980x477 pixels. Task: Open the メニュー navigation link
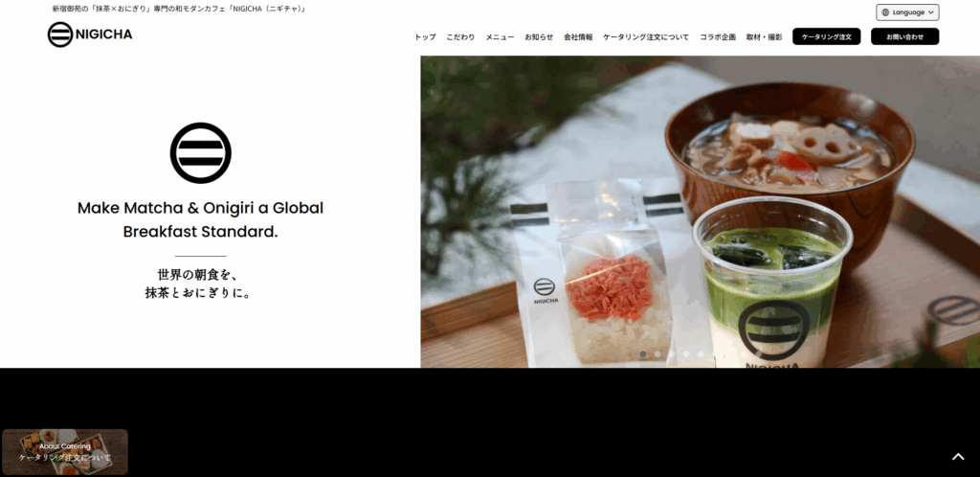point(500,37)
